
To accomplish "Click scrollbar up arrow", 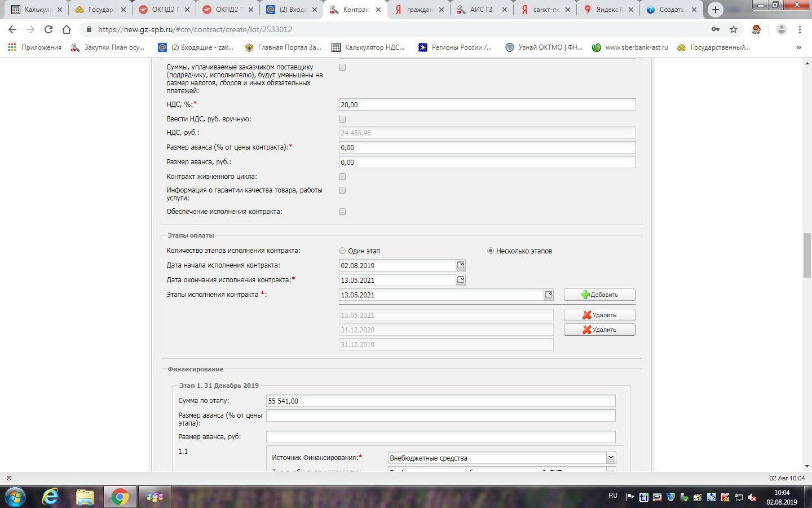I will tap(807, 63).
